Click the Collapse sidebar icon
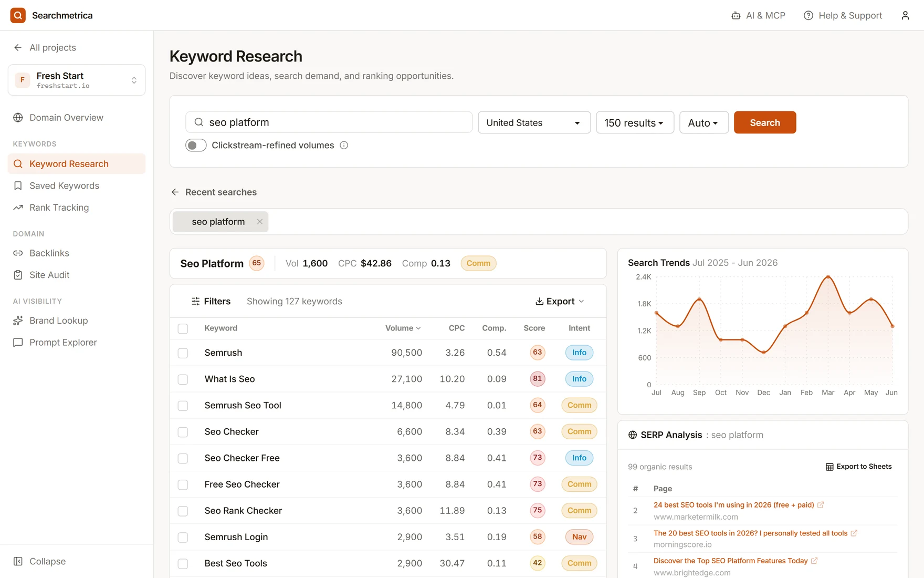Viewport: 924px width, 578px height. (18, 561)
